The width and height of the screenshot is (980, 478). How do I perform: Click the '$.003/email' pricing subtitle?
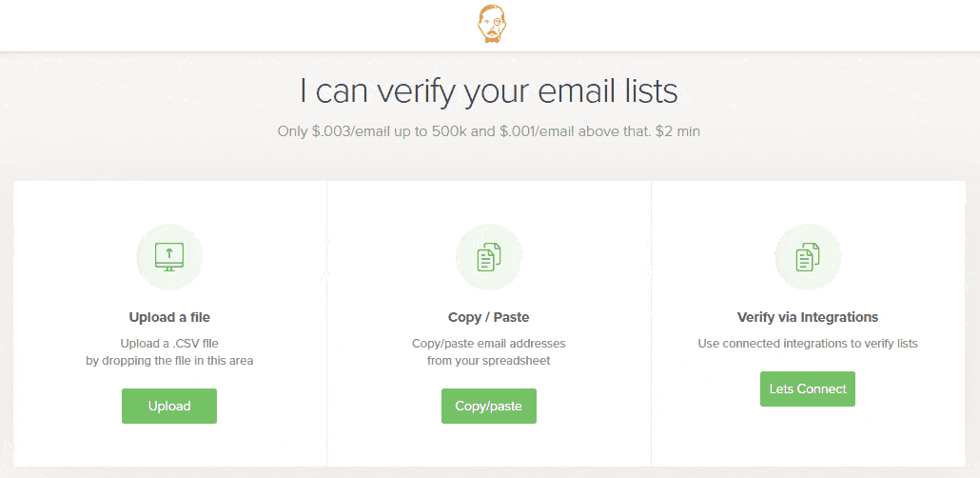[489, 132]
